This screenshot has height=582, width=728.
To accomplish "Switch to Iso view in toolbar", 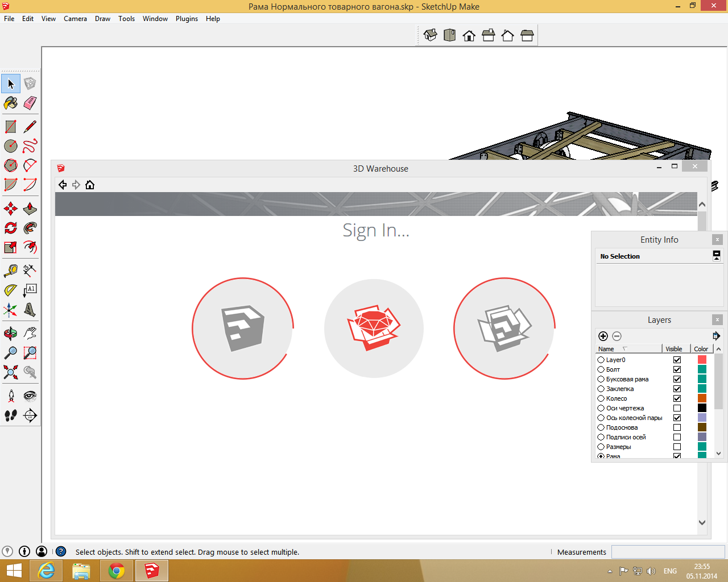I will [431, 35].
